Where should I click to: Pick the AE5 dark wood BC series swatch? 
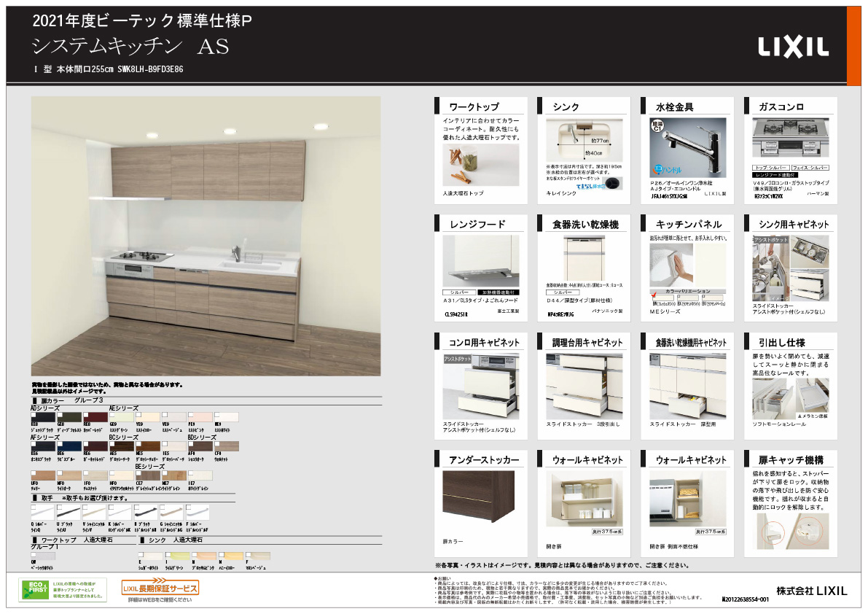[121, 446]
